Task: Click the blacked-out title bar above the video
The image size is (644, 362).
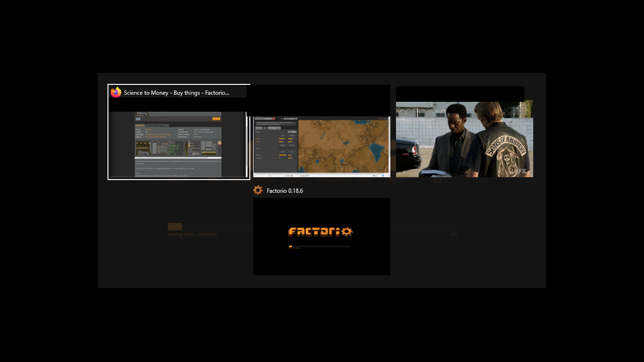Action: point(460,93)
